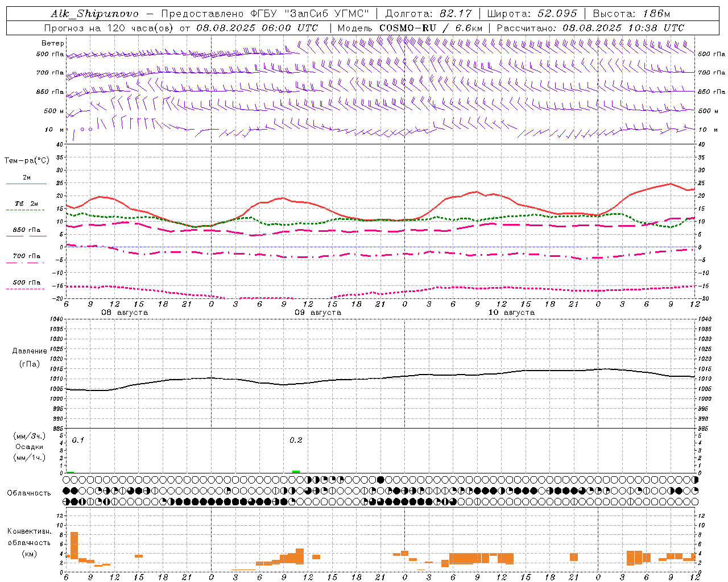Image resolution: width=728 pixels, height=582 pixels.
Task: Click the 09 августа date label
Action: click(x=318, y=313)
